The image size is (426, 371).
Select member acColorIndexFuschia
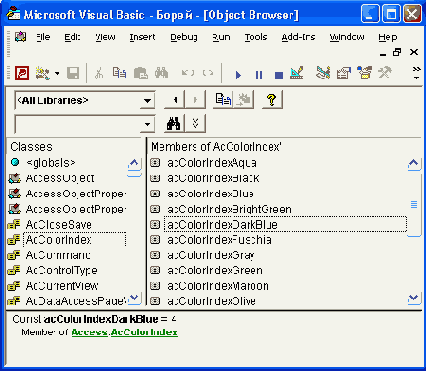tap(219, 240)
